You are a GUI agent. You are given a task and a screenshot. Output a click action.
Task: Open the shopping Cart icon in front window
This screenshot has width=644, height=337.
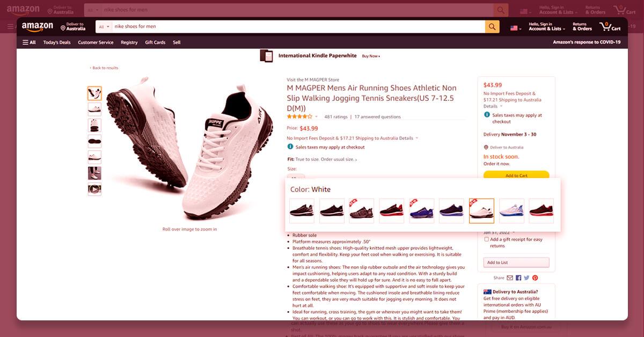pyautogui.click(x=610, y=26)
